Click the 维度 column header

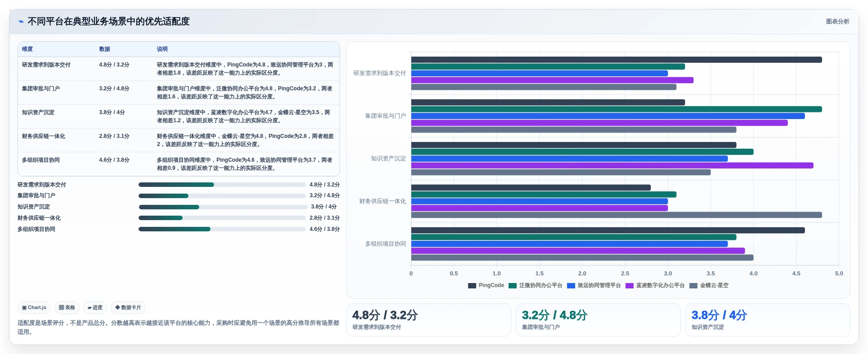(27, 49)
